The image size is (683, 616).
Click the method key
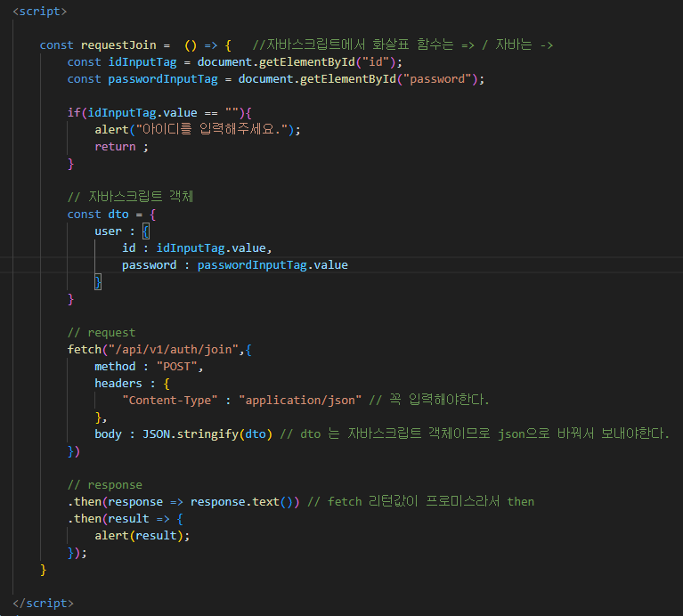click(x=115, y=367)
